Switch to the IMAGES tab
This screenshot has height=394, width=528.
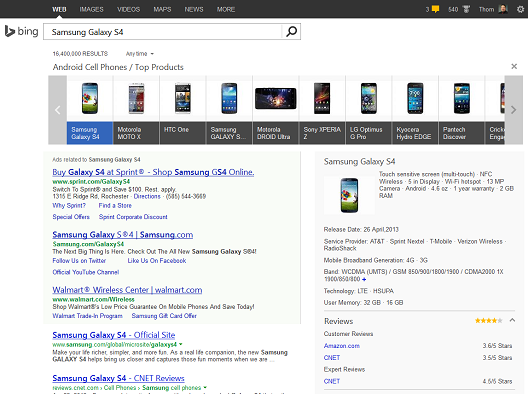point(91,9)
